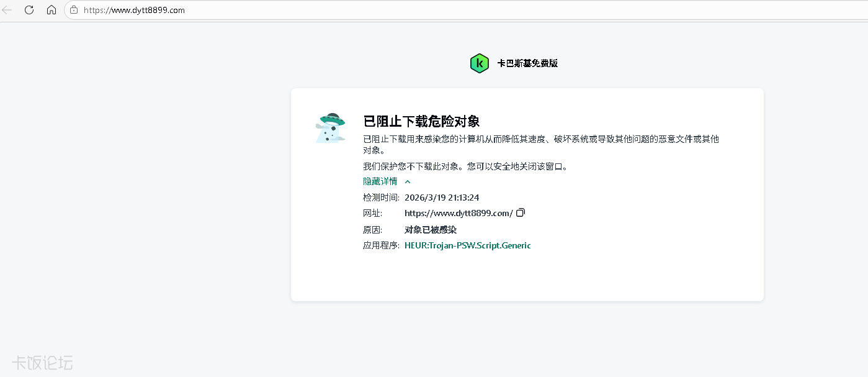Click the green Kaspersky hexagon logo
The height and width of the screenshot is (377, 868).
click(479, 63)
